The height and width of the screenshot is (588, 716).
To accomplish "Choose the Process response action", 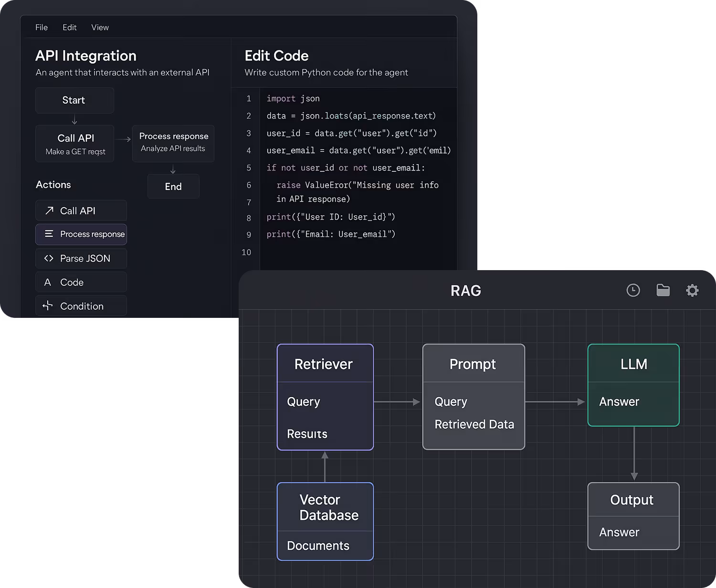I will pos(81,234).
